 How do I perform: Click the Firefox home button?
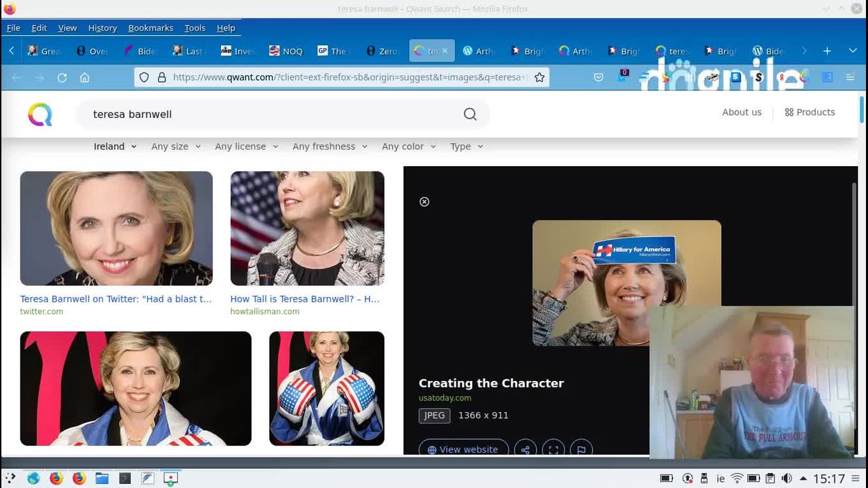pos(85,77)
